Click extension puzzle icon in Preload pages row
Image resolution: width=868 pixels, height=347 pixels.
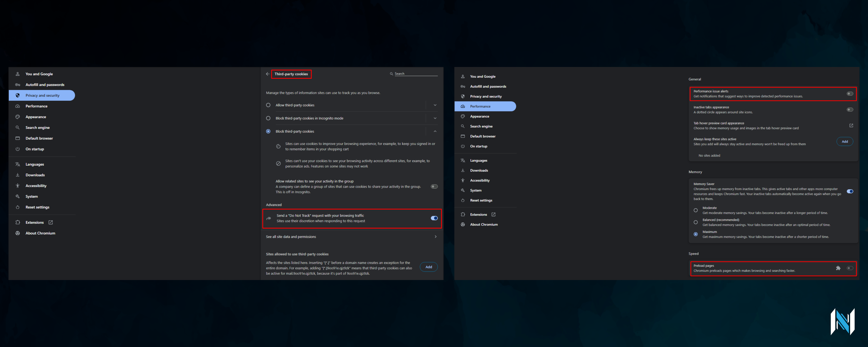(x=838, y=268)
